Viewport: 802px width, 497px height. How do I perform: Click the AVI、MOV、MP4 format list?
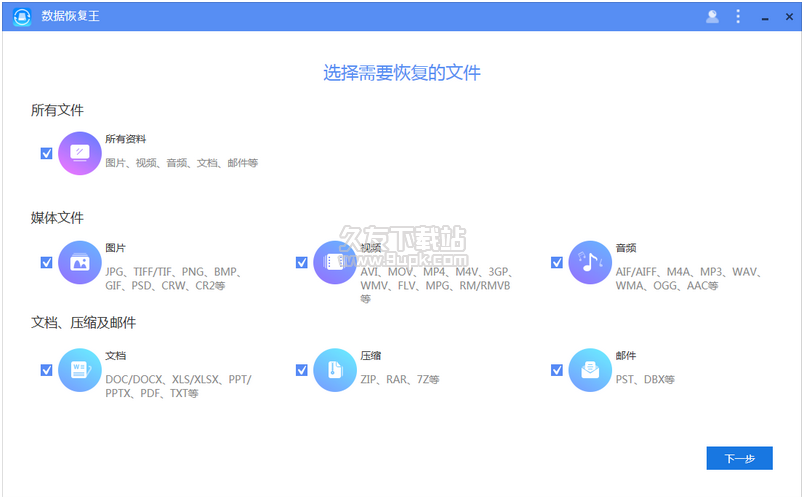[436, 285]
